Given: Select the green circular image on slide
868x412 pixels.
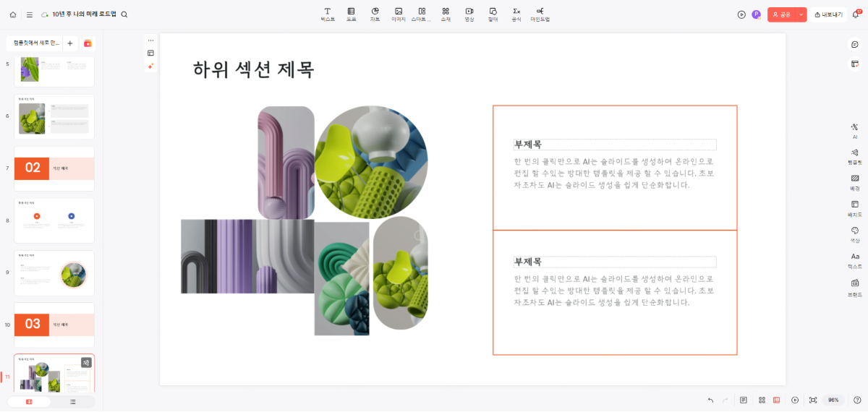Looking at the screenshot, I should point(371,163).
